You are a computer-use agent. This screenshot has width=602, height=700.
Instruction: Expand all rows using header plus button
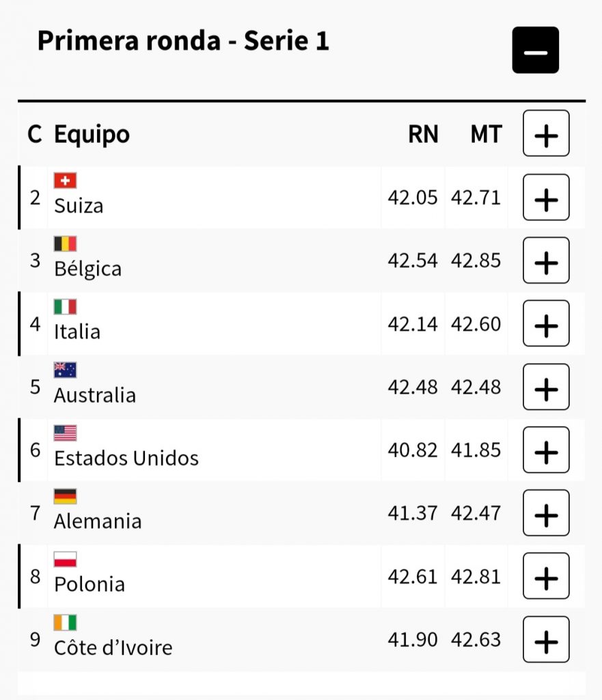tap(545, 134)
